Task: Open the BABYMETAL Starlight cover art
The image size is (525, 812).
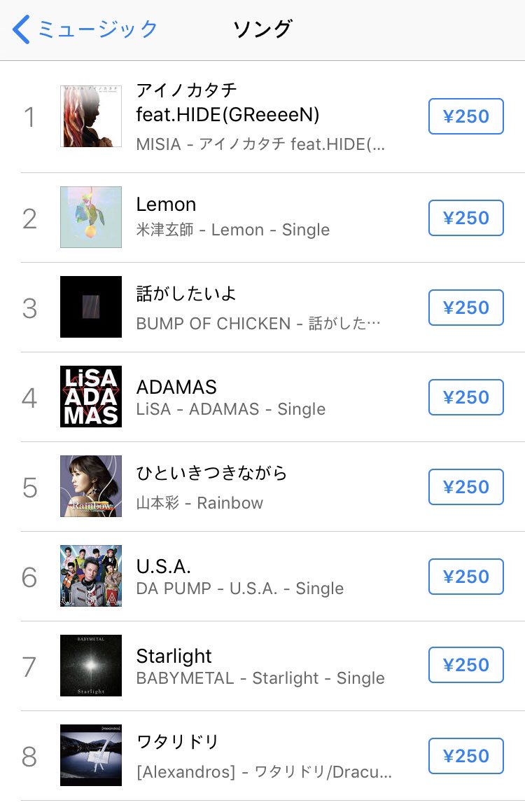Action: click(91, 666)
